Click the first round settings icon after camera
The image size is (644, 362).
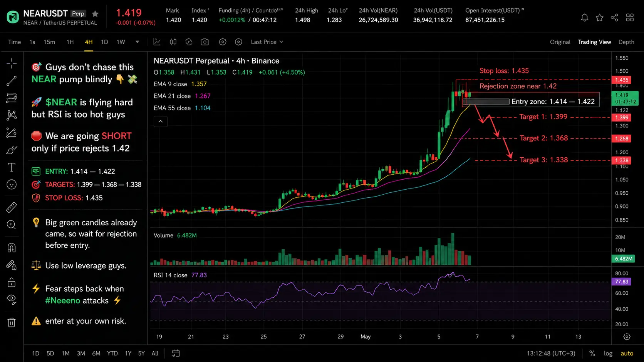tap(223, 42)
